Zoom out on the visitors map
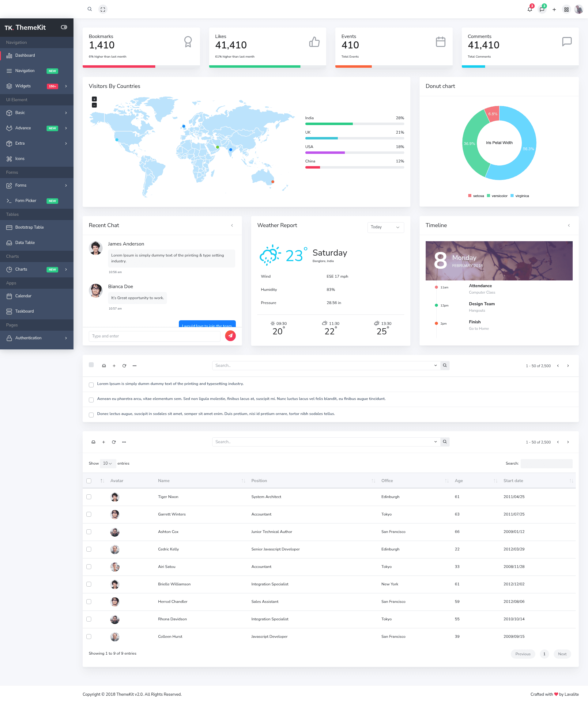 [94, 105]
